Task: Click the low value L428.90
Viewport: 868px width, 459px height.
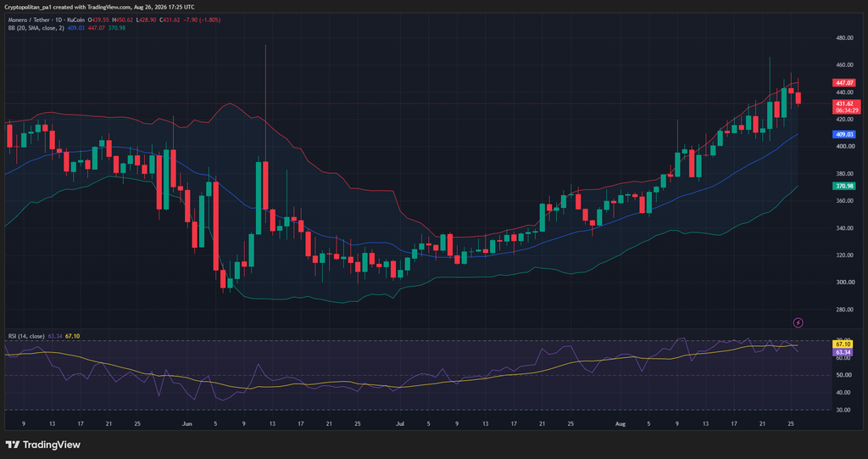Action: click(x=147, y=20)
